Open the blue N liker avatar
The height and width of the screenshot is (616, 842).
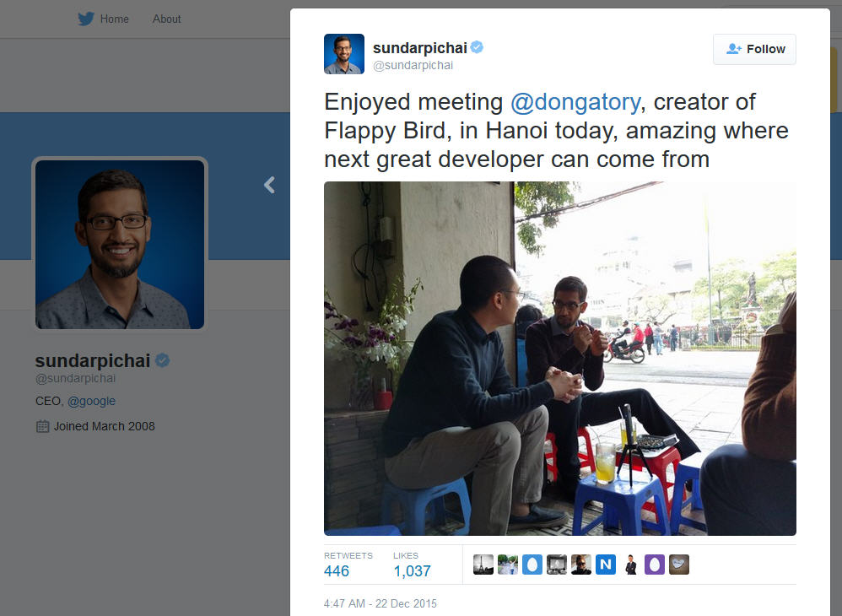606,565
